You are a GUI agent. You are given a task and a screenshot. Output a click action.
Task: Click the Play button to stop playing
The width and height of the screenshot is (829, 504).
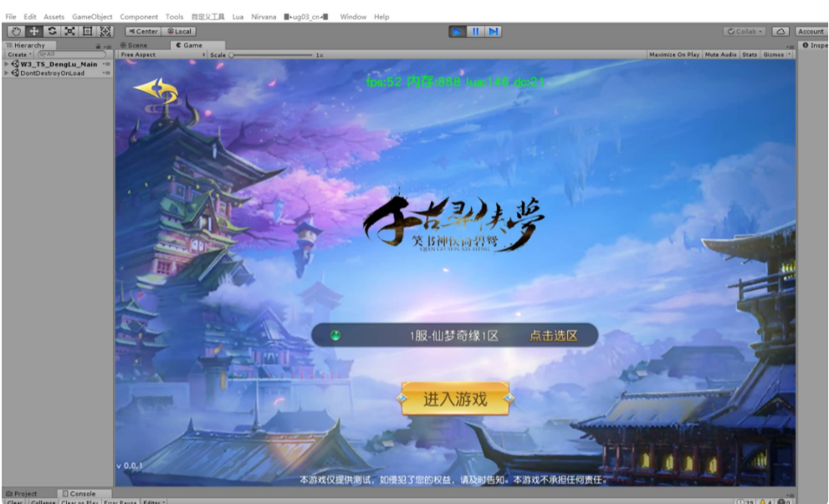pyautogui.click(x=457, y=31)
